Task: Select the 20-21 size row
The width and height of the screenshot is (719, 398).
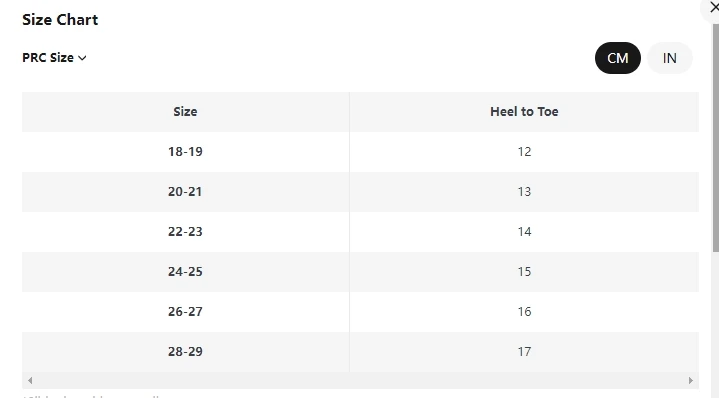Action: point(360,192)
